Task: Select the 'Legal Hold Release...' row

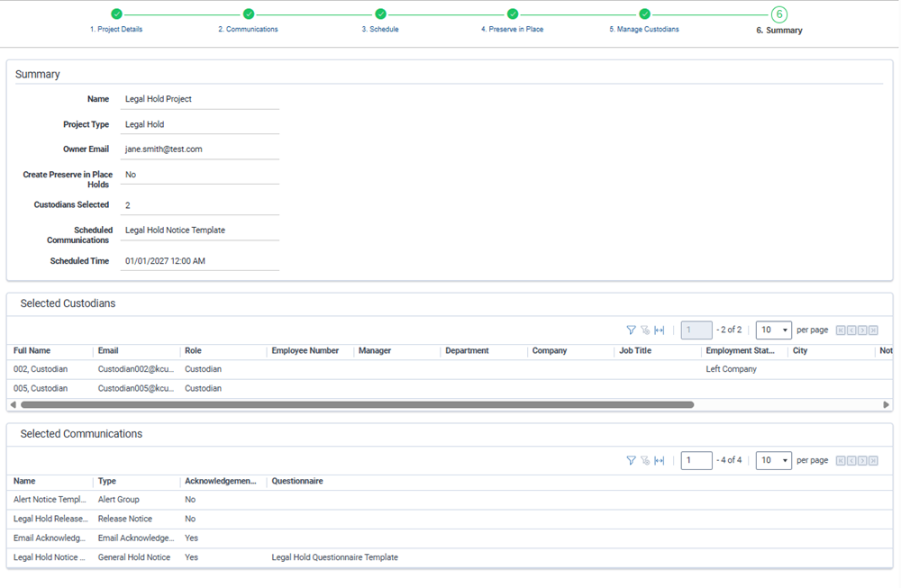Action: [x=450, y=519]
